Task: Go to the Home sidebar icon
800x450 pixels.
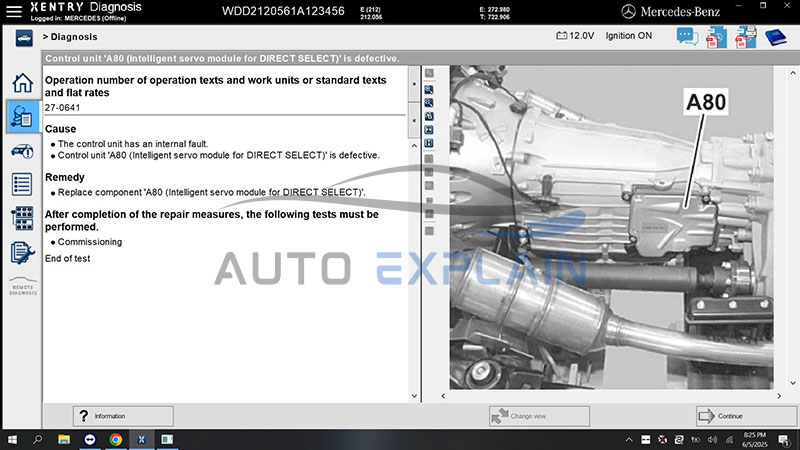Action: click(22, 83)
